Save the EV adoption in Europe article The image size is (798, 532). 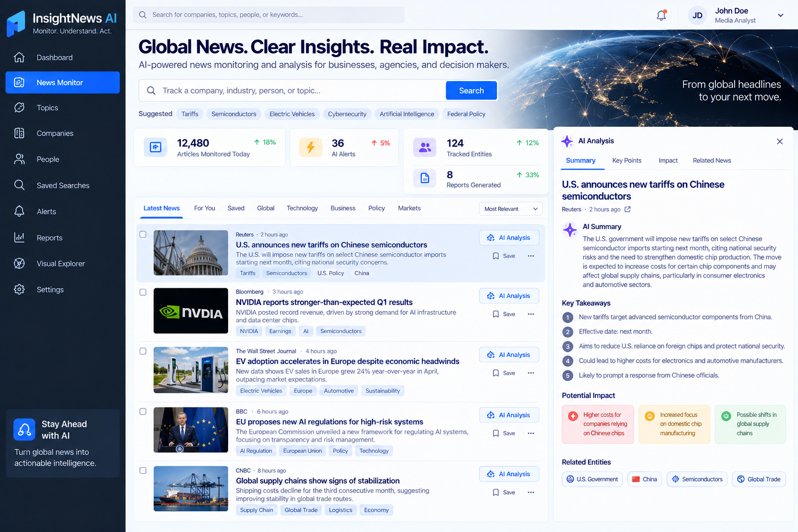(504, 373)
